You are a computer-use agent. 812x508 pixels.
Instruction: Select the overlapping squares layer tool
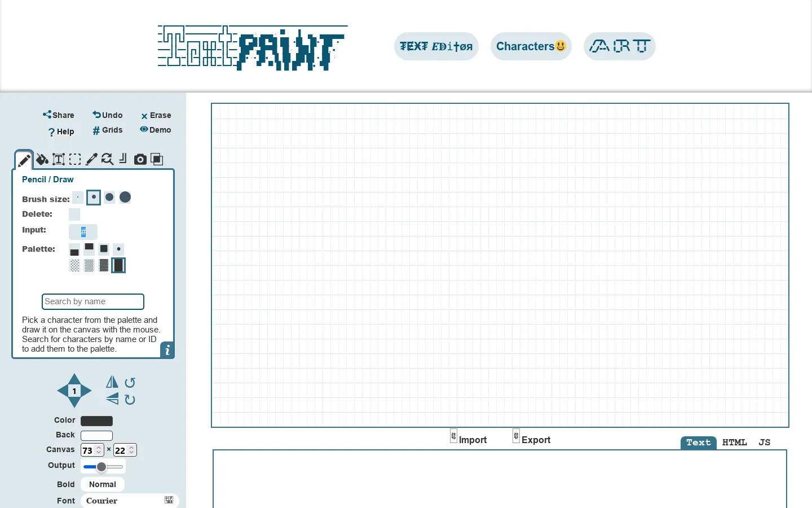(x=157, y=160)
